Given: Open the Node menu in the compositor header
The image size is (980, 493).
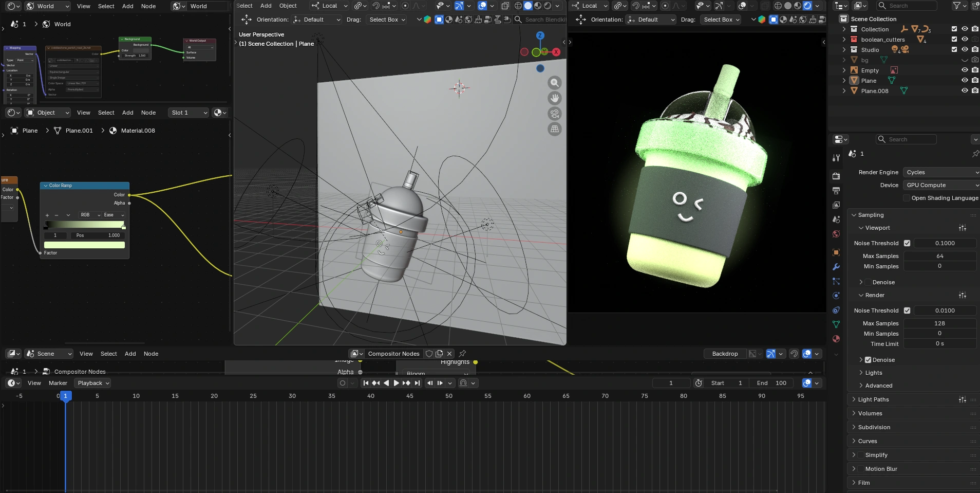Looking at the screenshot, I should tap(151, 354).
